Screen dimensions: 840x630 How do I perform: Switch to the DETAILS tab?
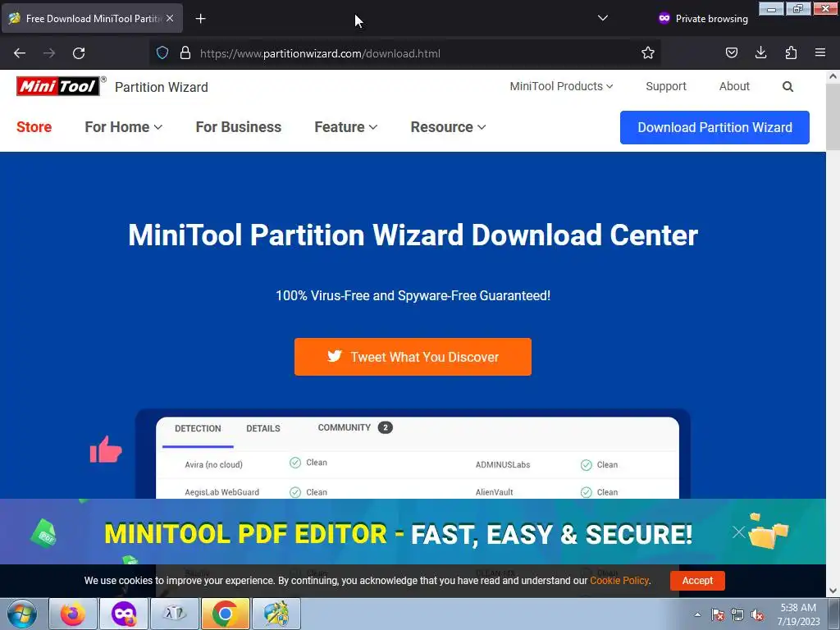263,428
